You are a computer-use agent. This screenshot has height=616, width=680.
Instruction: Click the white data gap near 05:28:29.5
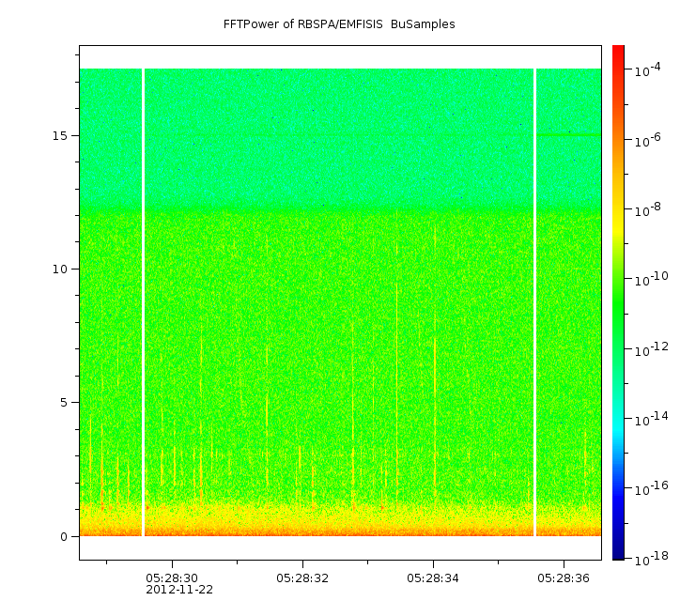point(143,302)
